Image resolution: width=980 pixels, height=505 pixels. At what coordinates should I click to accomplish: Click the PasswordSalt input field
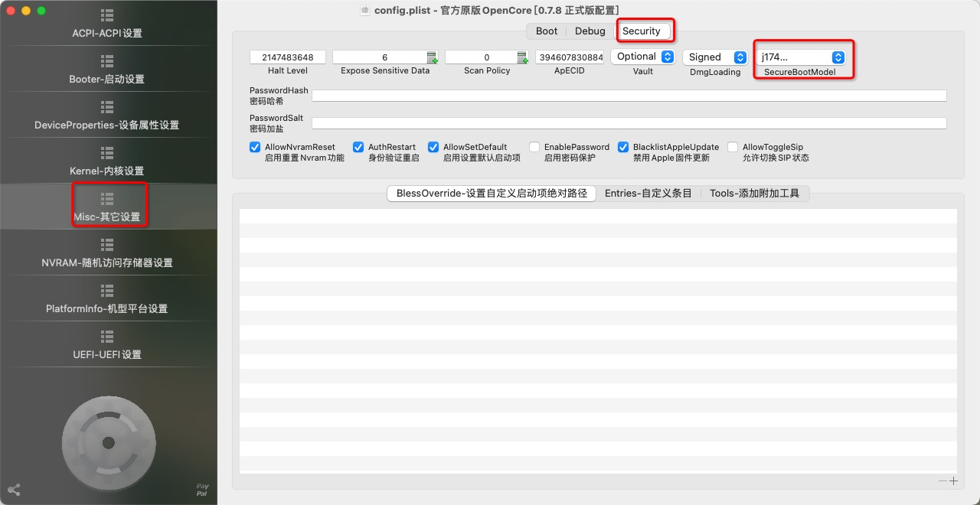pos(629,123)
